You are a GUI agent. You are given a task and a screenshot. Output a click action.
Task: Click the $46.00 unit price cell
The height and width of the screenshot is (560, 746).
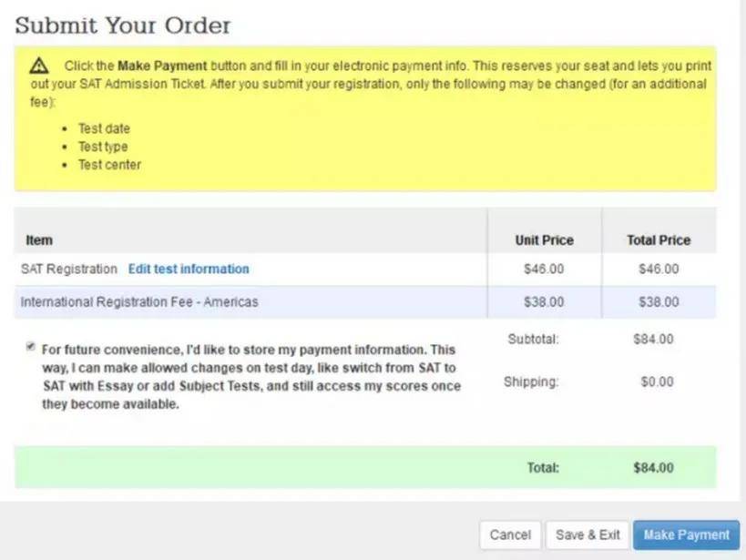tap(544, 269)
